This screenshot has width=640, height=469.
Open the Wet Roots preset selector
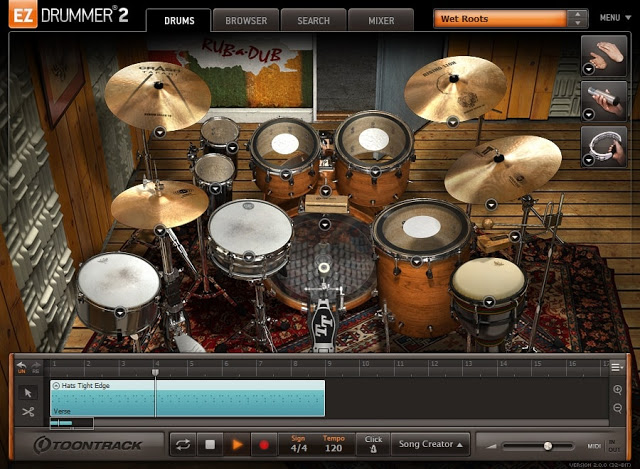500,19
